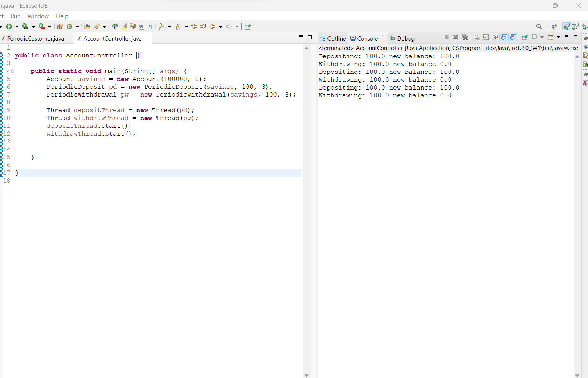Open the dropdown next to Open Task
588x378 pixels.
click(x=104, y=27)
